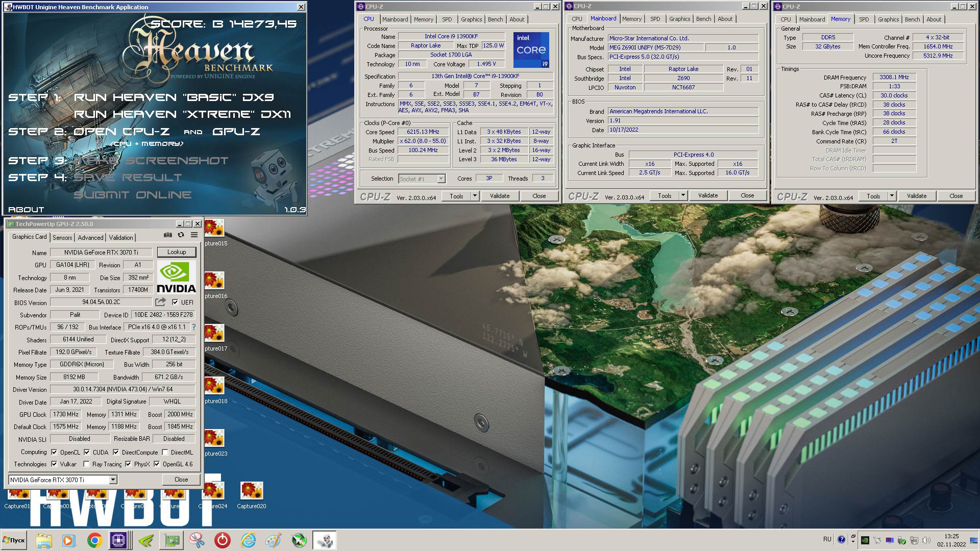Click the GPU Name field in GPU-Z
The height and width of the screenshot is (551, 980).
pyautogui.click(x=101, y=252)
